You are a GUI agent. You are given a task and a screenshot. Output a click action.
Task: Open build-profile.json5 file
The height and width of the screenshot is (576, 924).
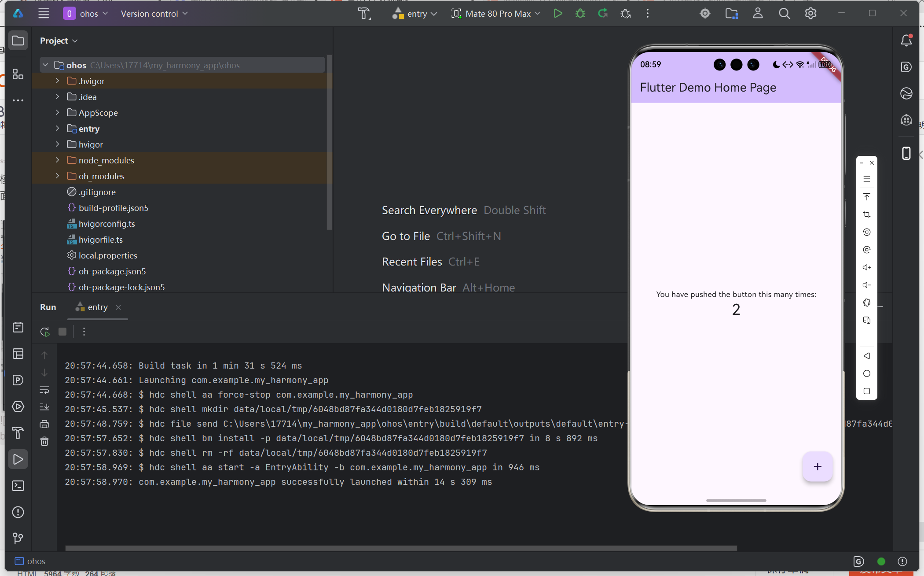[114, 208]
